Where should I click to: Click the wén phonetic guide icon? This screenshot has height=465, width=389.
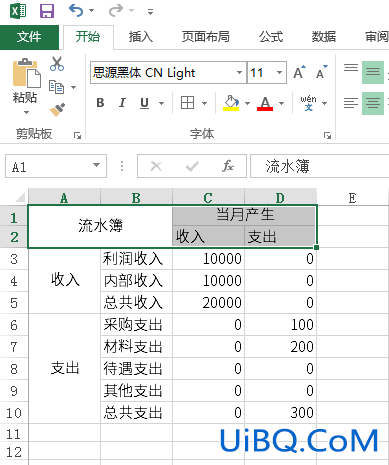[x=308, y=103]
